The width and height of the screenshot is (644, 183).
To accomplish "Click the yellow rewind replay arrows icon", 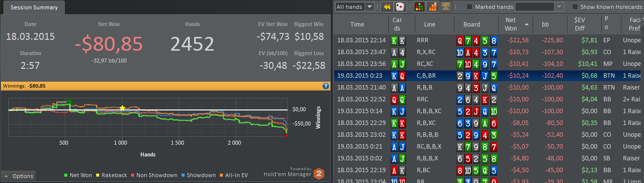I will pos(387,7).
